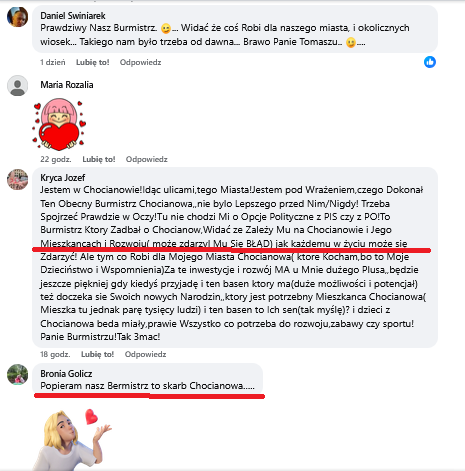Open Bronia Golicz name link
Screen dimensions: 465x471
tap(66, 374)
